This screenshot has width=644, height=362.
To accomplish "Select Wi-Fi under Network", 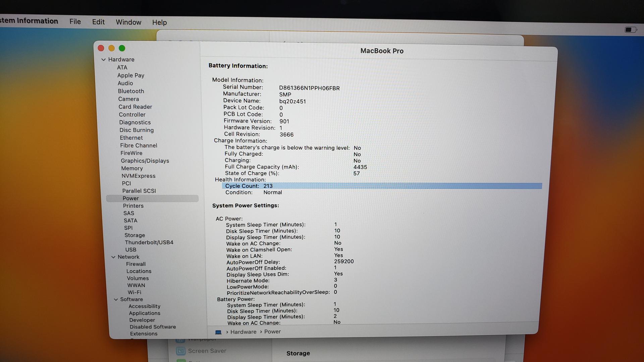I will (x=134, y=292).
